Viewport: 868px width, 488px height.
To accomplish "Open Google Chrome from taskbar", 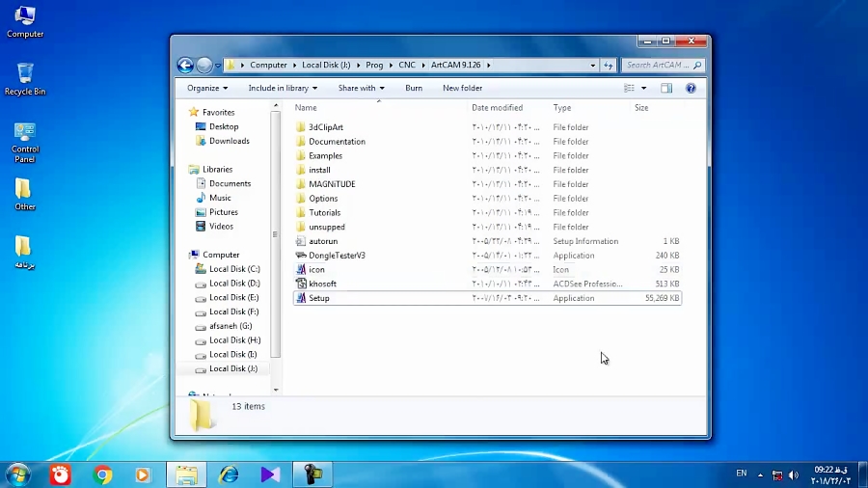I will pyautogui.click(x=102, y=474).
